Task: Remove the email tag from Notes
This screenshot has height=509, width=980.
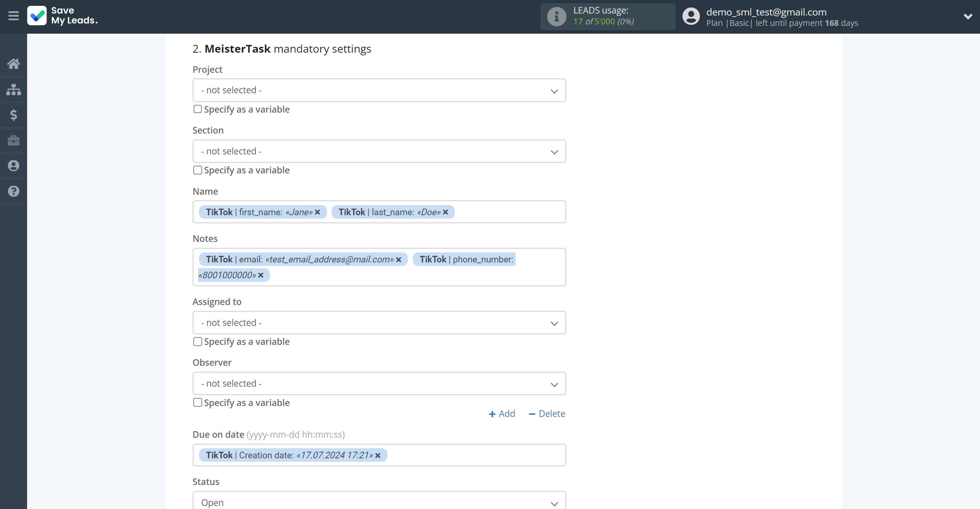Action: pos(399,260)
